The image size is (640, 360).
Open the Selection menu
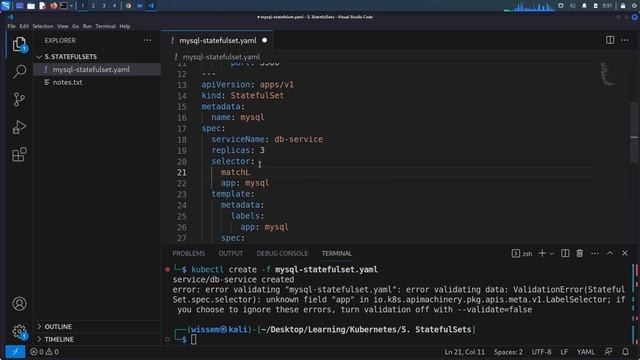point(42,26)
